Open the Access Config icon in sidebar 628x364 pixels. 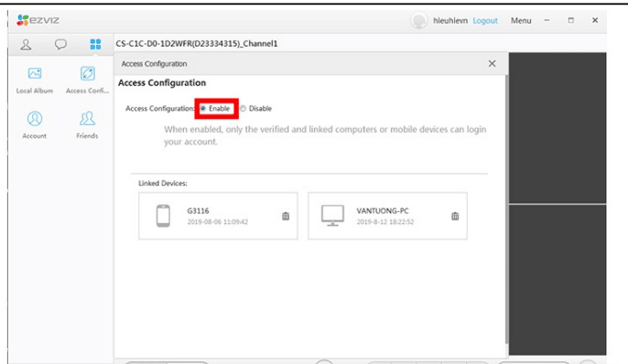[x=87, y=74]
